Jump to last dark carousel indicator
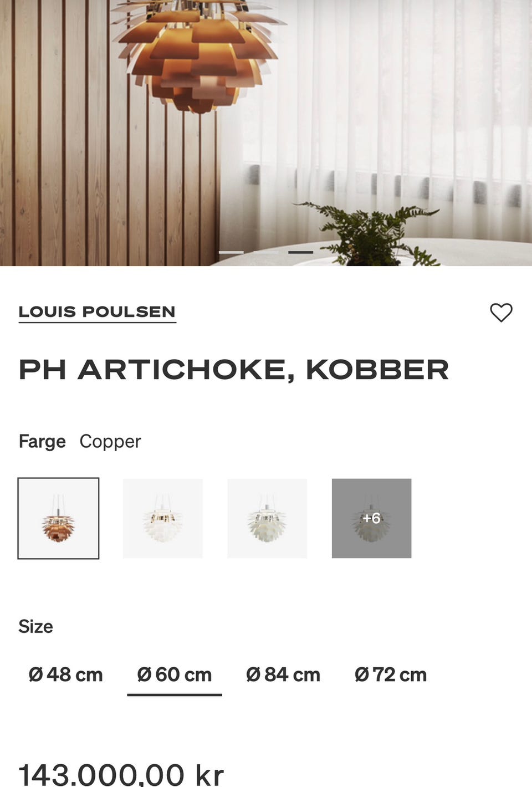Screen dimensions: 532x787 coord(301,252)
